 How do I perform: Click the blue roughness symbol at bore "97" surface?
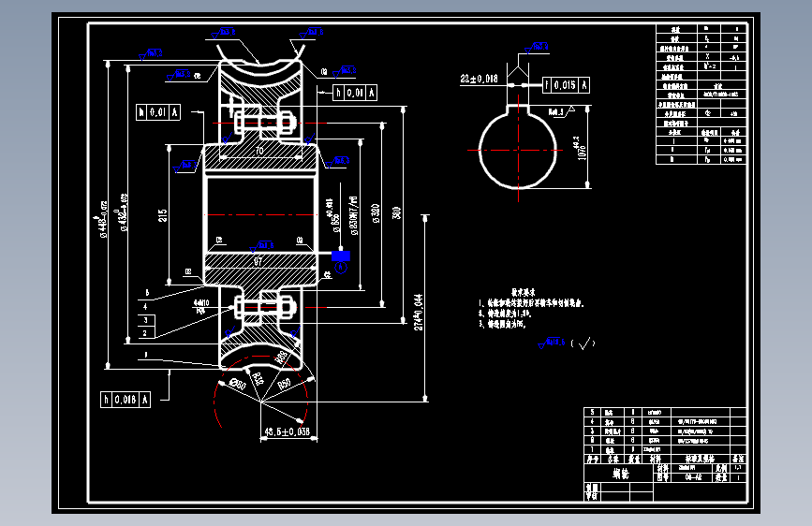tap(261, 246)
